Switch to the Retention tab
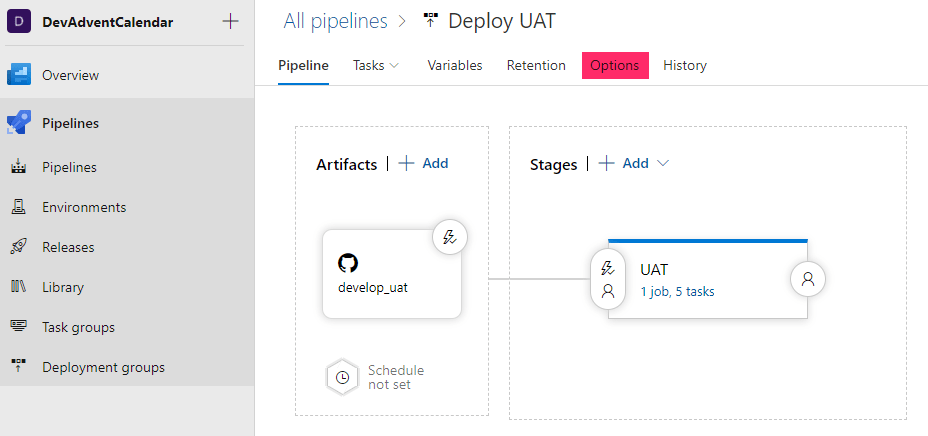Image resolution: width=928 pixels, height=436 pixels. point(536,65)
